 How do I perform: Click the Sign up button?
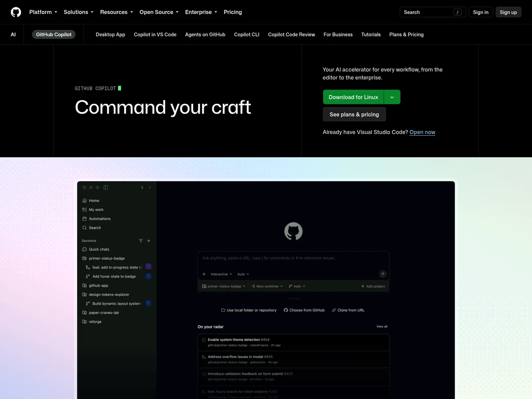[508, 12]
